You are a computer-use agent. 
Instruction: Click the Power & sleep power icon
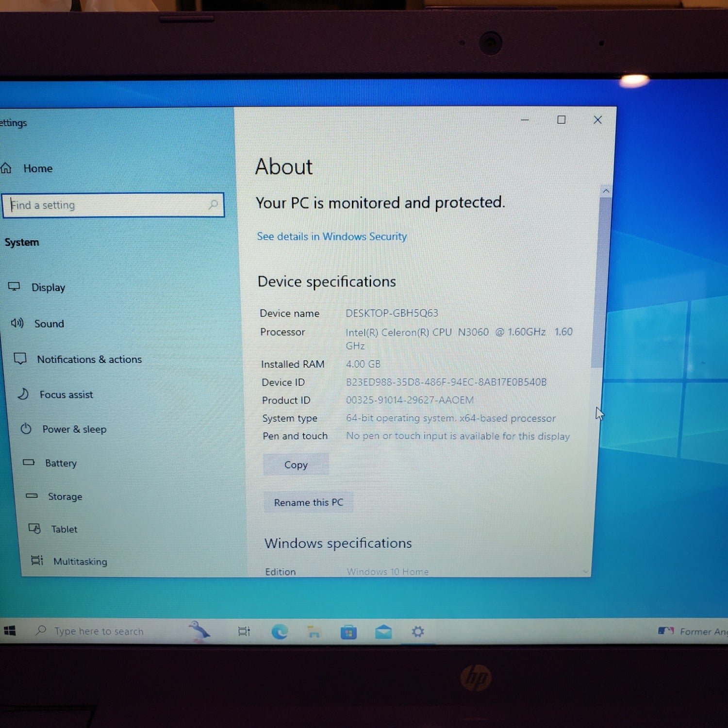pyautogui.click(x=26, y=429)
